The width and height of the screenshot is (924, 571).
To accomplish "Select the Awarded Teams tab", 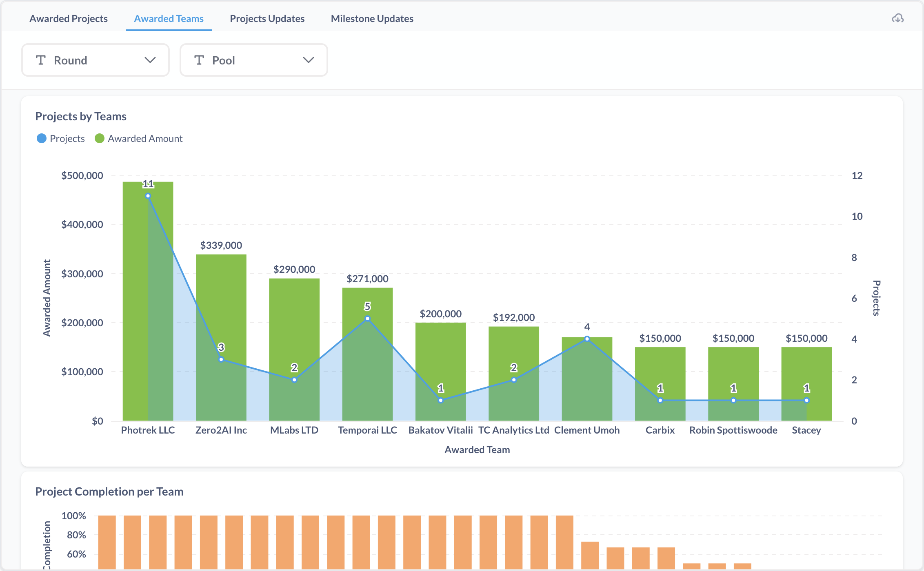I will [169, 18].
